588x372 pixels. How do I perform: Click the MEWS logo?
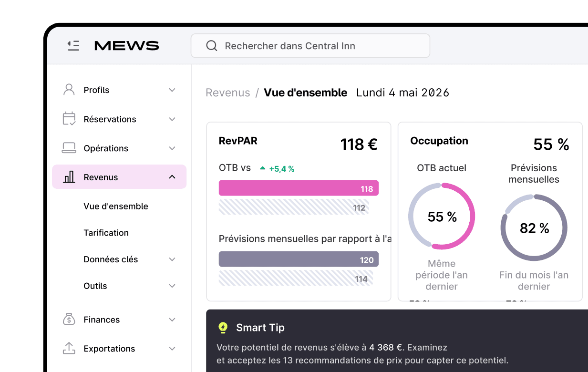pyautogui.click(x=126, y=46)
